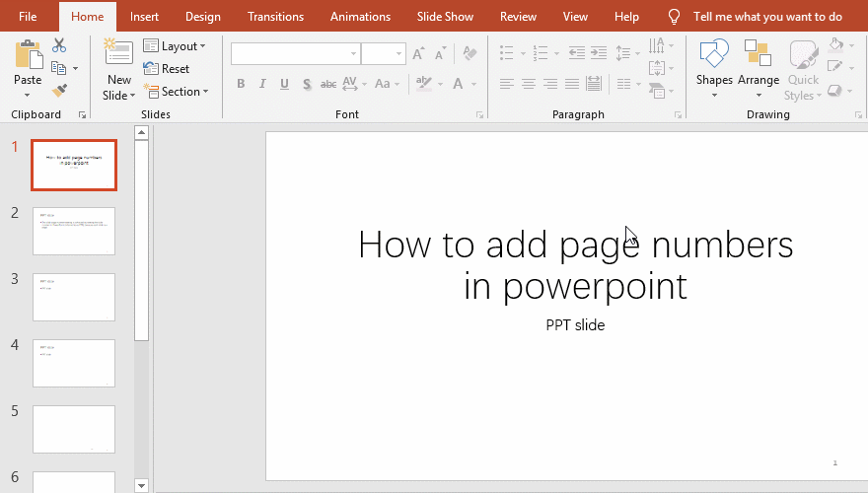
Task: Select the Format Painter brush
Action: click(59, 90)
